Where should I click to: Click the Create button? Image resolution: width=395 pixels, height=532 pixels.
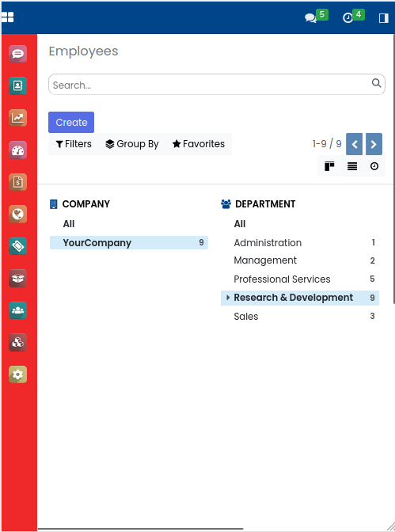[x=71, y=122]
